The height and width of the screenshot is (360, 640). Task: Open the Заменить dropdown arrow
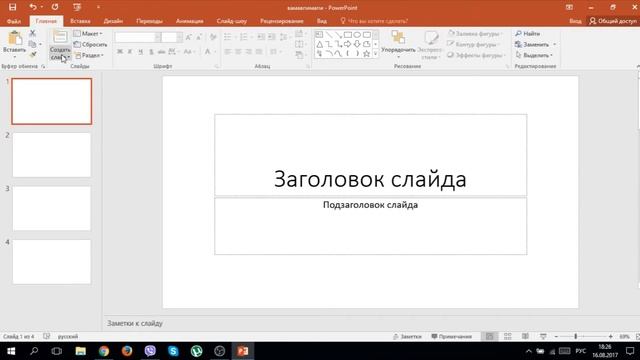[x=555, y=44]
